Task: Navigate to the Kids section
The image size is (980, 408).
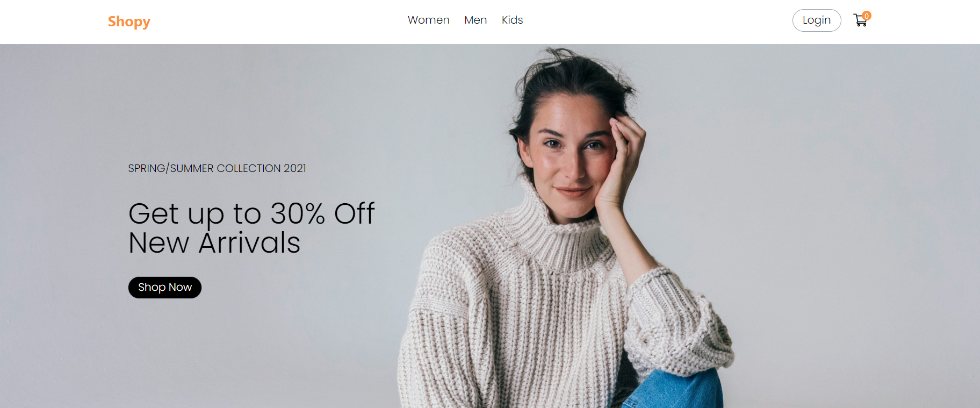Action: point(512,20)
